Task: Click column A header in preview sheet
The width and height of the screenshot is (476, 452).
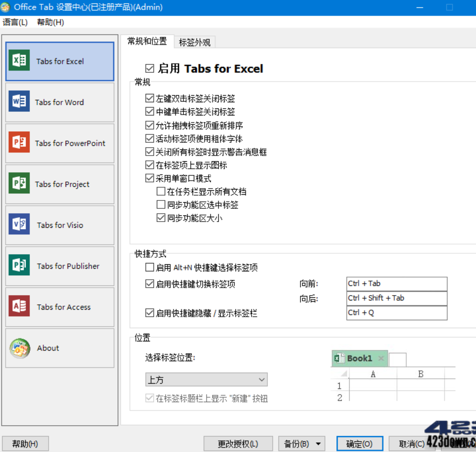Action: point(373,374)
